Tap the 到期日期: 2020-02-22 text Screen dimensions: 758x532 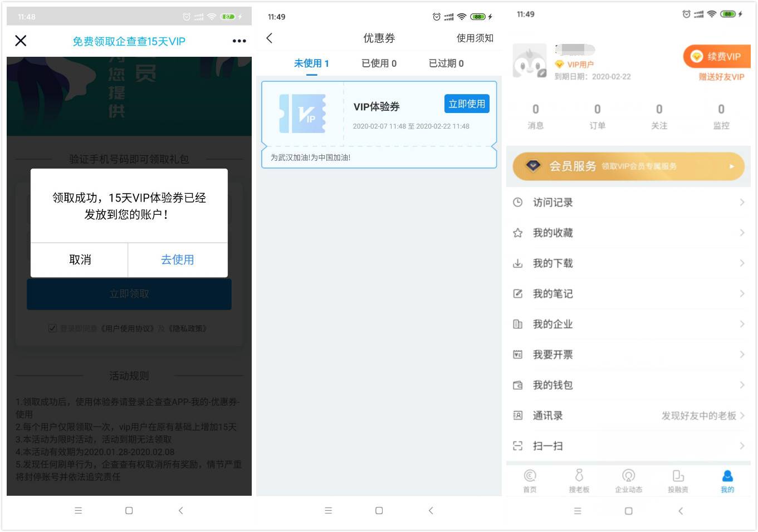(593, 77)
